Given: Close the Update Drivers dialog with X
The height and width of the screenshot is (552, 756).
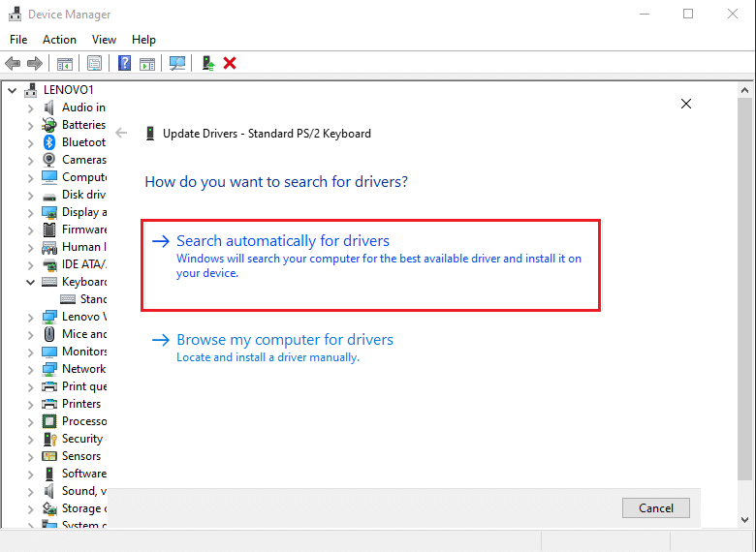Looking at the screenshot, I should point(686,104).
